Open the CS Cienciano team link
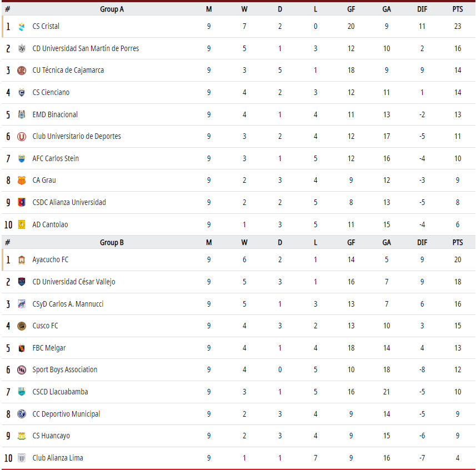Image resolution: width=476 pixels, height=470 pixels. (x=51, y=92)
